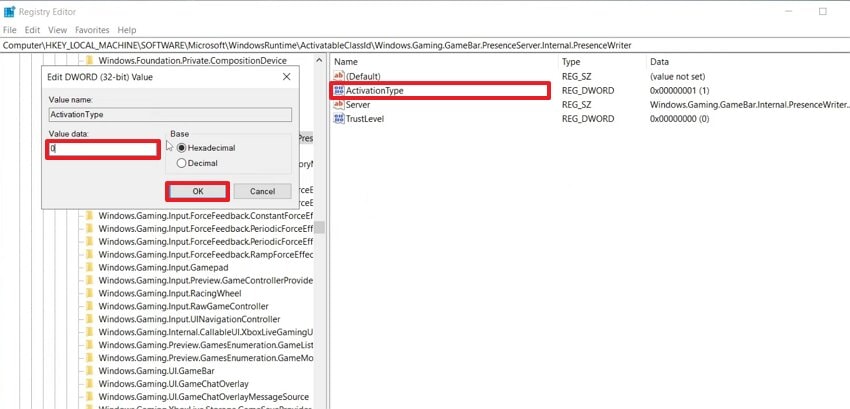Click folder icon of Windows.Gaming.UI.GameBar
850x409 pixels.
click(89, 371)
